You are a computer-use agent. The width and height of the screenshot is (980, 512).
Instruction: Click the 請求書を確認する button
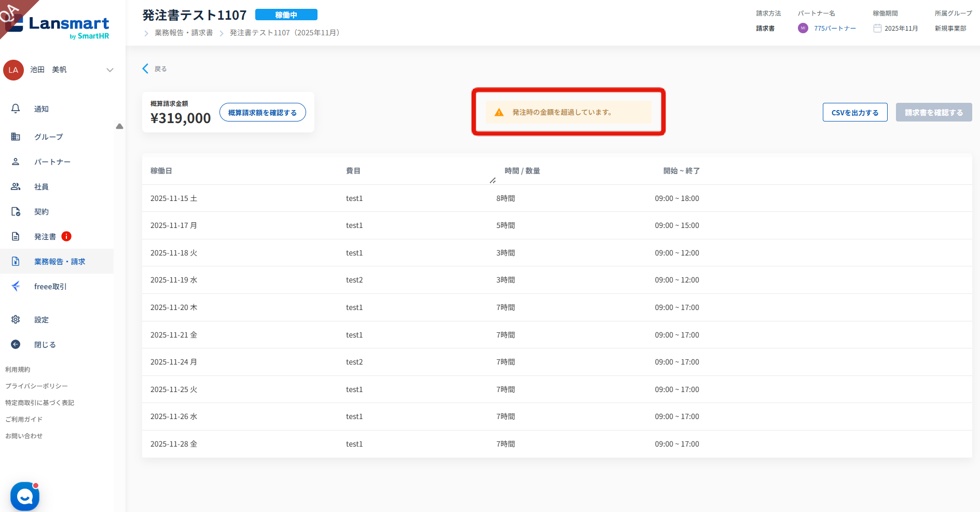(934, 113)
